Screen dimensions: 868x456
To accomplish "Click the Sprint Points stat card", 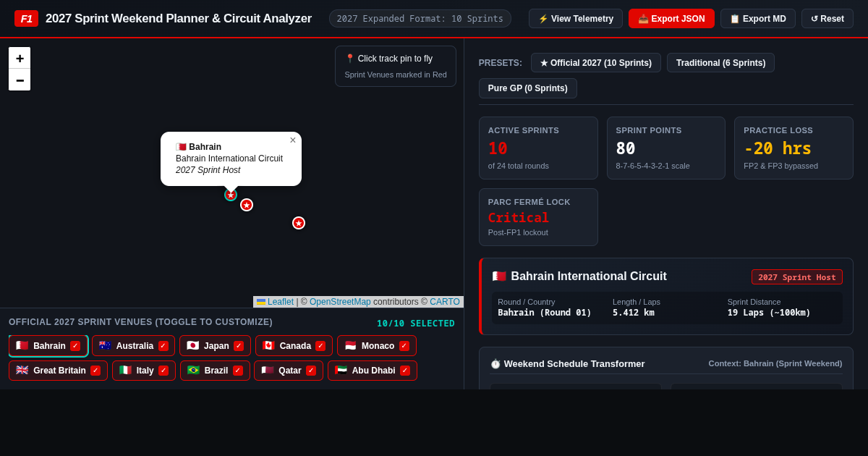I will click(666, 148).
